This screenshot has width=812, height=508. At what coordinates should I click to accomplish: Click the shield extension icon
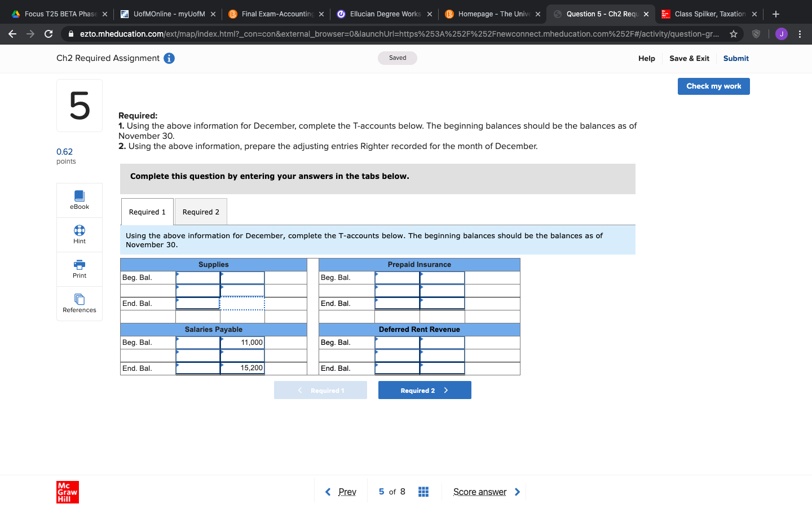pyautogui.click(x=756, y=34)
